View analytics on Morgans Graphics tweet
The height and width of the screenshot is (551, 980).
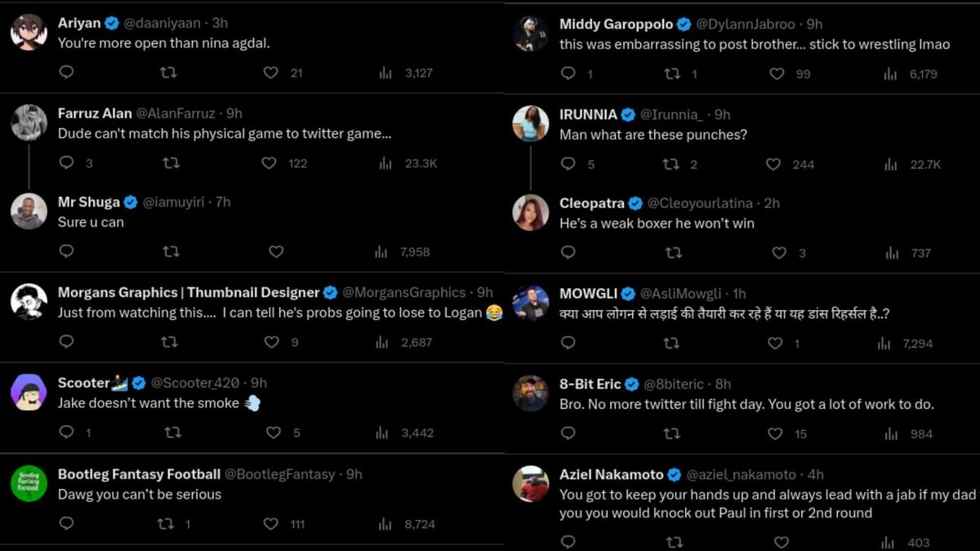pos(381,342)
